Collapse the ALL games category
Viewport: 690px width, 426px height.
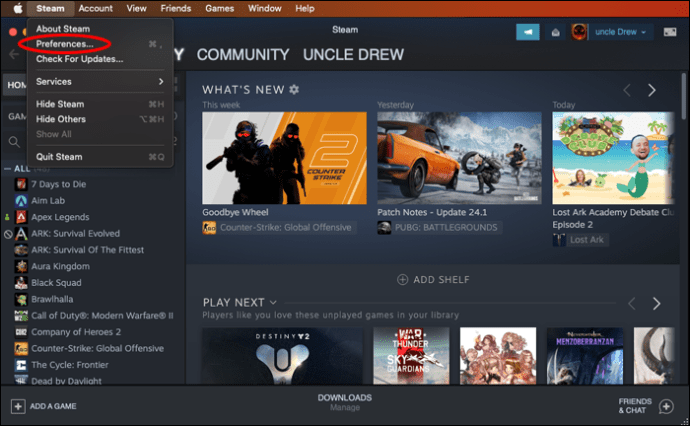coord(7,169)
